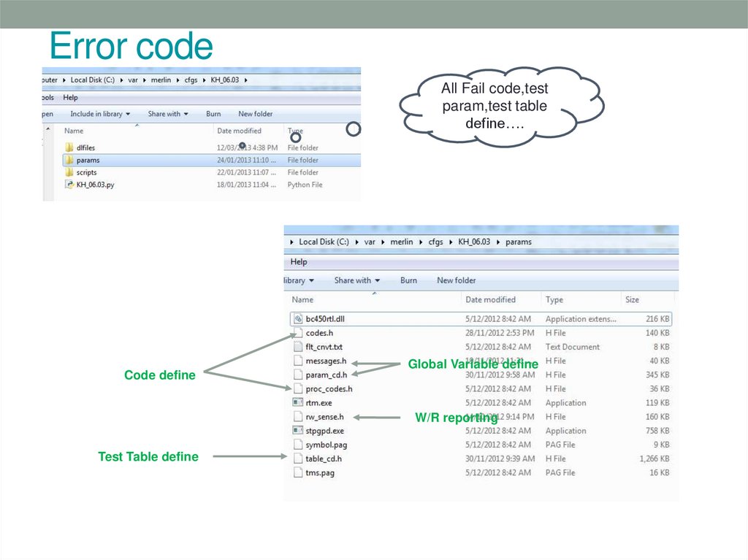The image size is (748, 560).
Task: Click var breadcrumb in params window
Action: pos(370,242)
